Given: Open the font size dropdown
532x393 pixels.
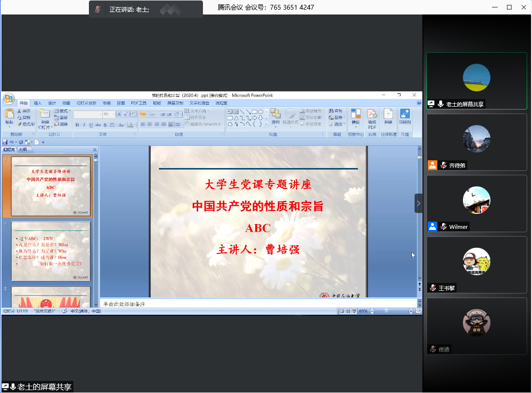Looking at the screenshot, I should point(113,114).
